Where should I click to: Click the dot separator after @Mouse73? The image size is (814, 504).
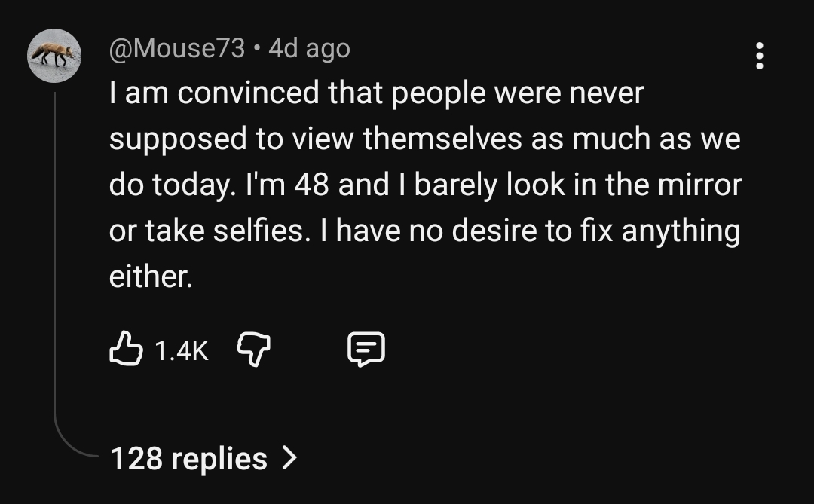(256, 49)
